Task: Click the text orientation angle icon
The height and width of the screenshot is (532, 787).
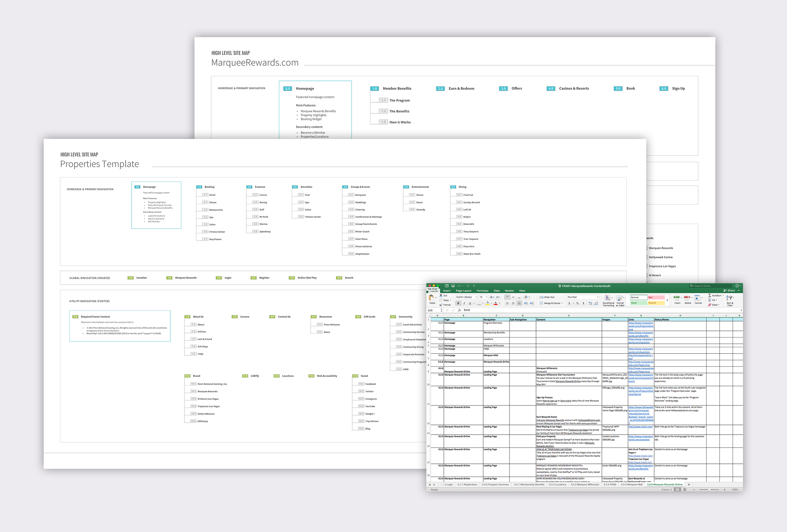Action: (526, 297)
